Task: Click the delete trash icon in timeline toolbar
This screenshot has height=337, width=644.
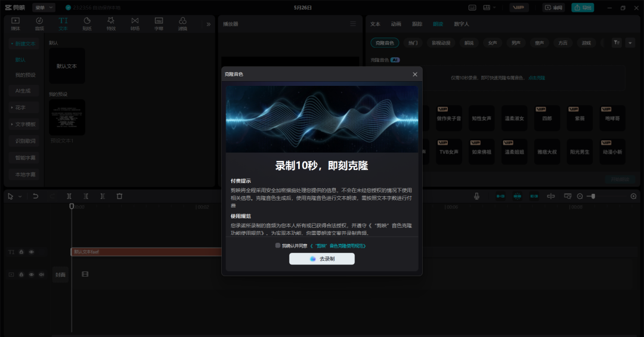Action: click(119, 196)
